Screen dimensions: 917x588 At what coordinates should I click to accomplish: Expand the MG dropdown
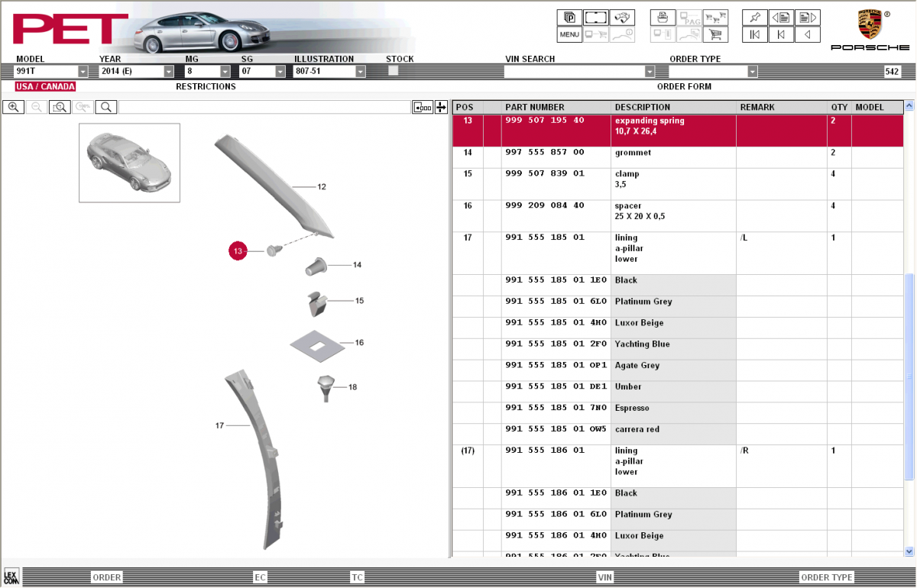225,72
